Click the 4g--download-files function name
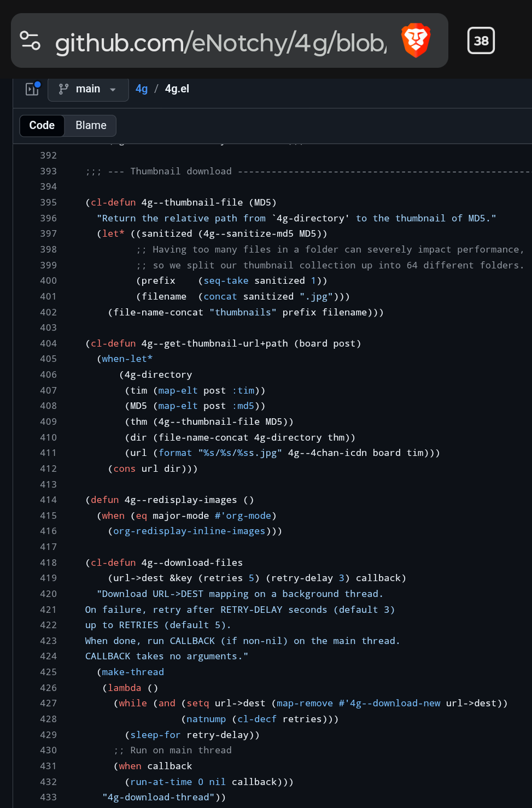 coord(192,563)
